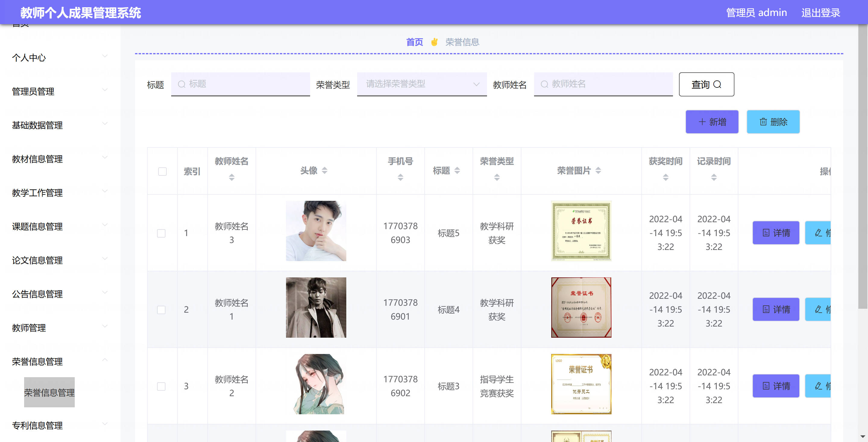868x442 pixels.
Task: Toggle the select-all checkbox in table header
Action: [162, 172]
